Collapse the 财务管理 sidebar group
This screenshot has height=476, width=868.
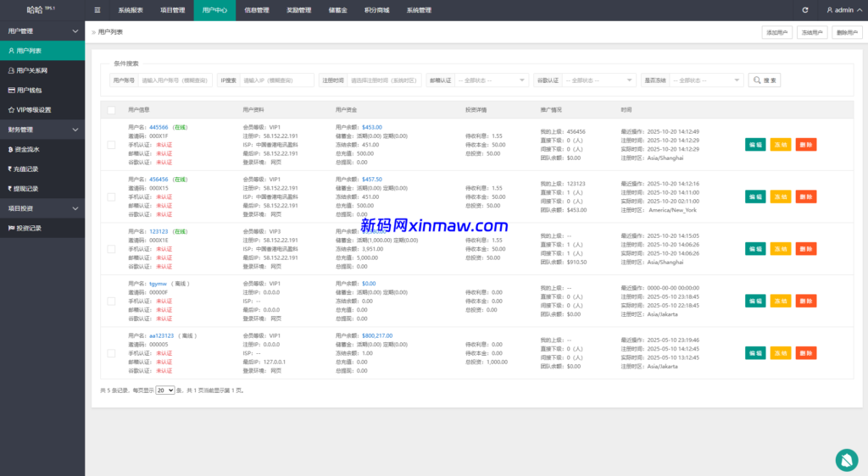click(x=42, y=130)
